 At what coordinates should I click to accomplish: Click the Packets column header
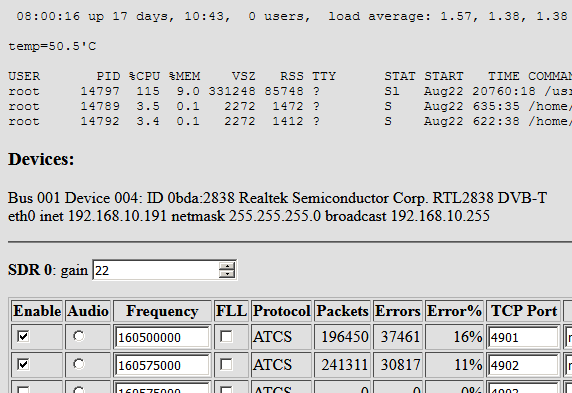[342, 311]
